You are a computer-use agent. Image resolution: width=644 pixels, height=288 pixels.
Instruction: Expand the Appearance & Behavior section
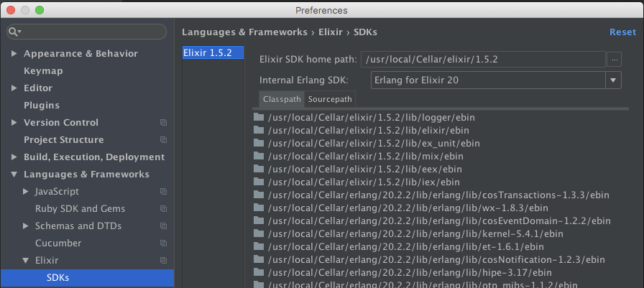pyautogui.click(x=14, y=54)
